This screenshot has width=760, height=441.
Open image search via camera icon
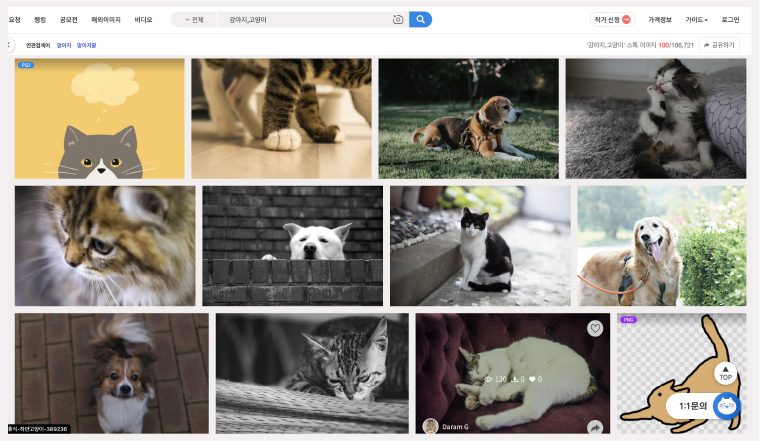(x=397, y=19)
